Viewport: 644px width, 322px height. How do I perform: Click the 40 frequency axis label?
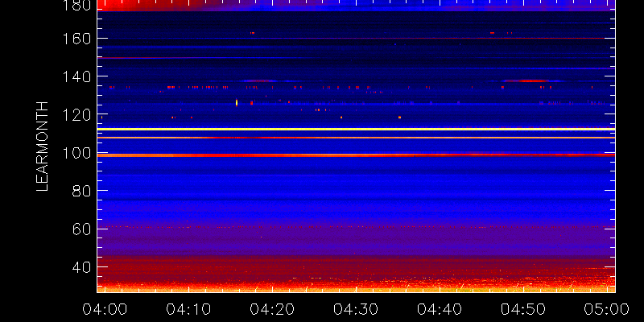82,267
